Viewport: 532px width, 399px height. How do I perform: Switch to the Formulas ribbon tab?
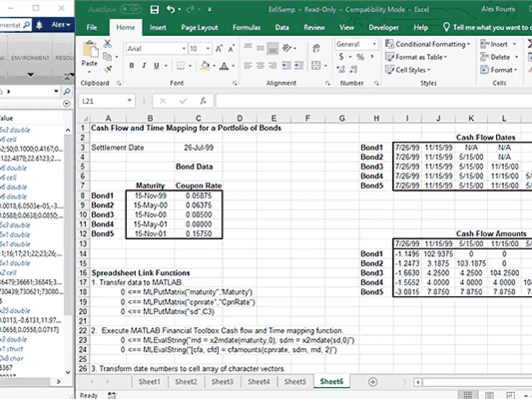pos(246,27)
